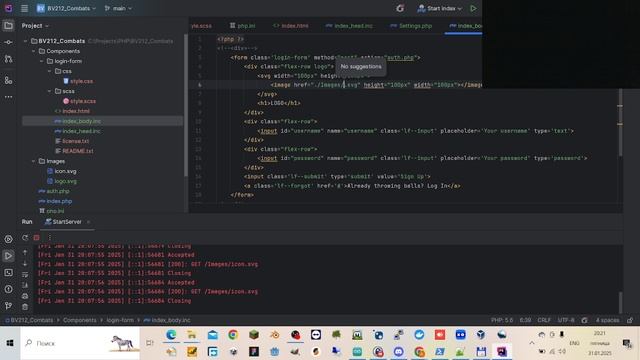Screen dimensions: 640x360
Task: Open the hamburger main menu
Action: 24,8
